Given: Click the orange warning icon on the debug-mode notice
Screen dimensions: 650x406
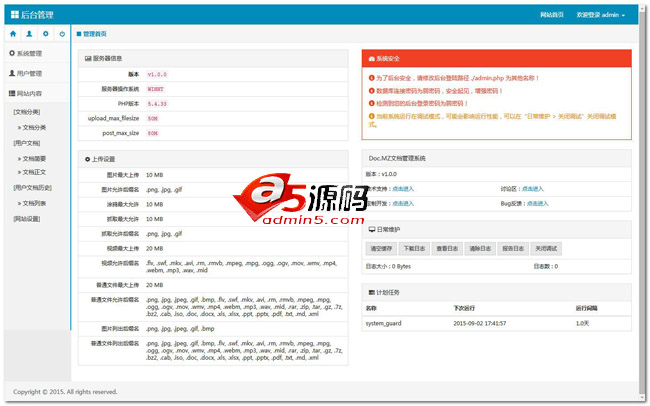Looking at the screenshot, I should pos(371,117).
